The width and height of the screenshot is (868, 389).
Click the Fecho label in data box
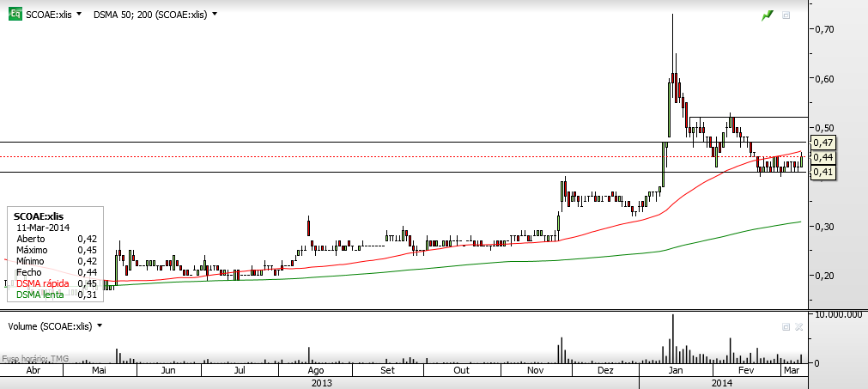point(29,272)
